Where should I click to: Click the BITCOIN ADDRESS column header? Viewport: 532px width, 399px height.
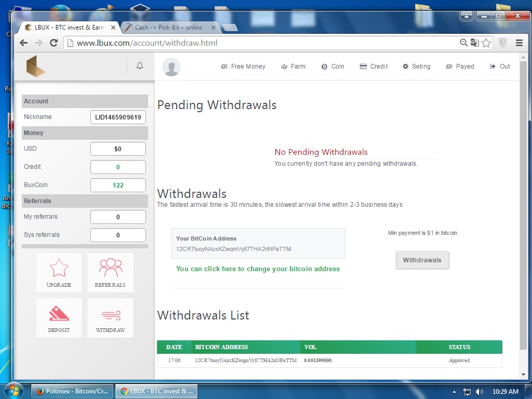point(246,347)
